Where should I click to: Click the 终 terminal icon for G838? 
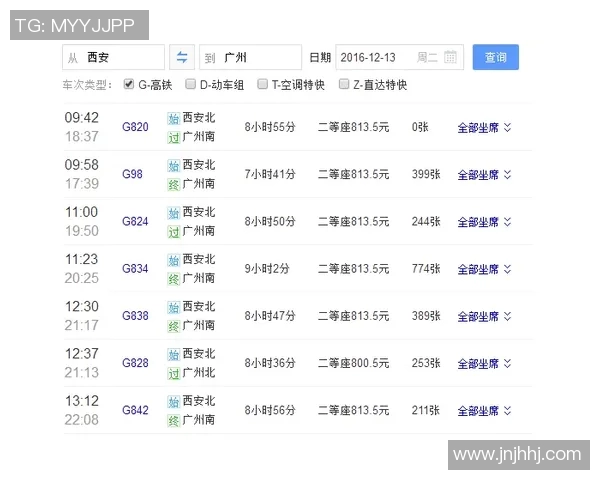[x=174, y=327]
